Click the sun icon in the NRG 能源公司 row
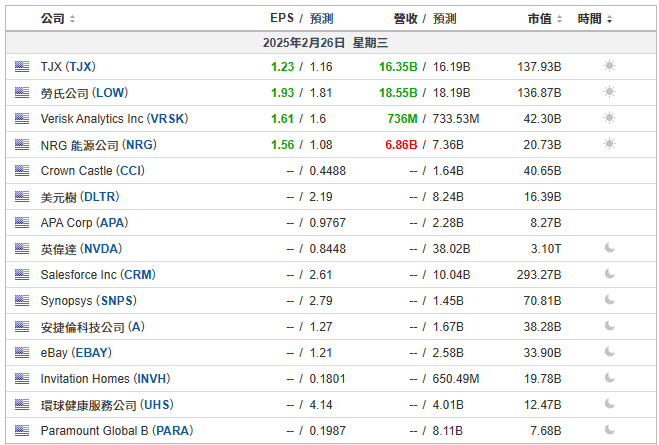The height and width of the screenshot is (445, 659). coord(609,144)
